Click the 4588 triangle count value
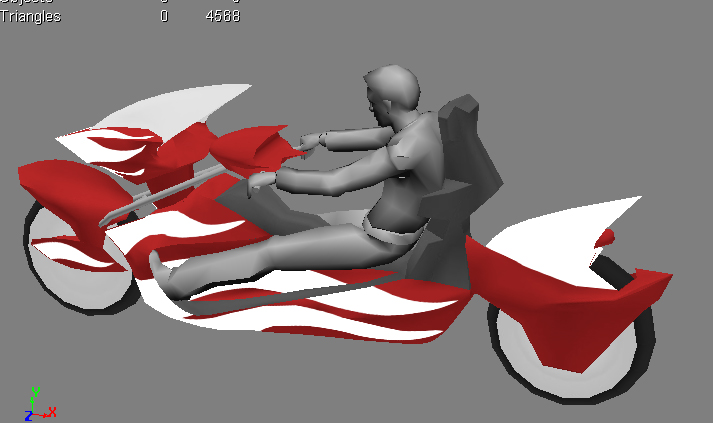This screenshot has width=713, height=423. tap(222, 16)
